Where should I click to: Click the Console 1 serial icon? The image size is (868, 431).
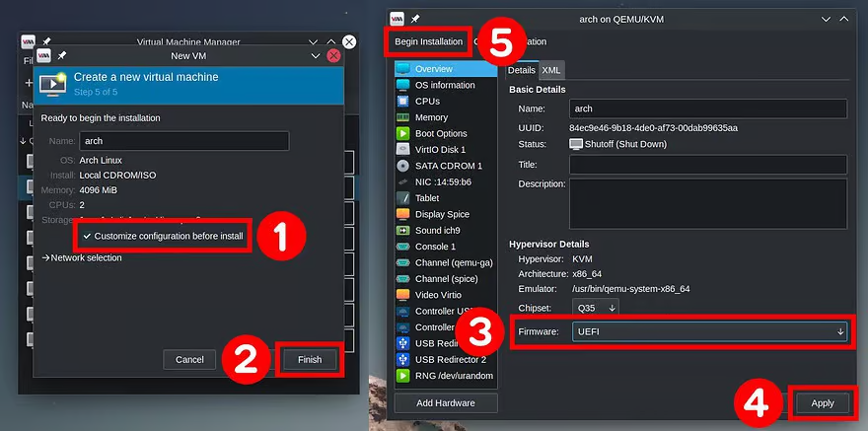pos(403,247)
